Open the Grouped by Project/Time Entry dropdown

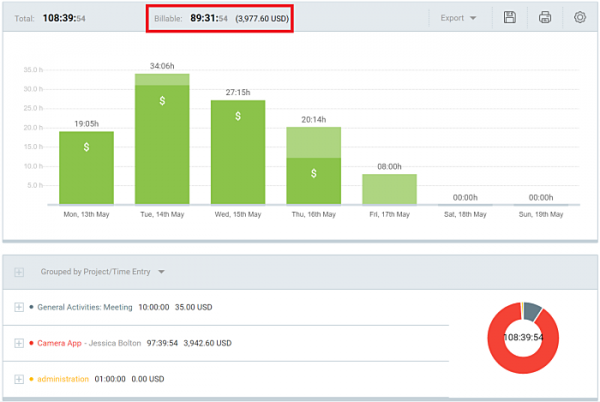(x=102, y=271)
